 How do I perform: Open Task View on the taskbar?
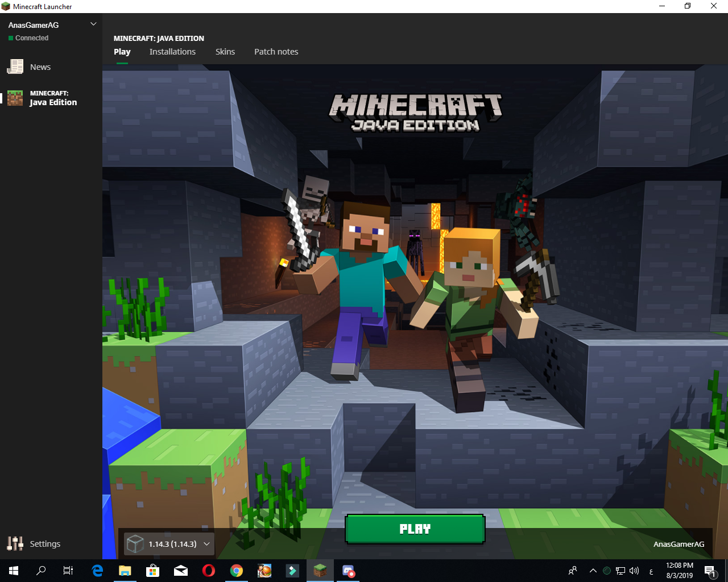(68, 571)
